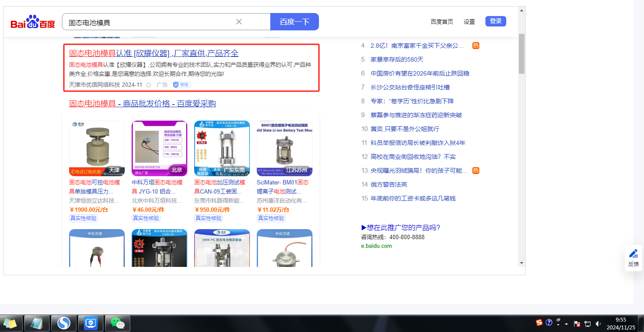Open the HMN-PG 固态电池模具套装 thumbnail
The height and width of the screenshot is (332, 644).
pyautogui.click(x=222, y=248)
